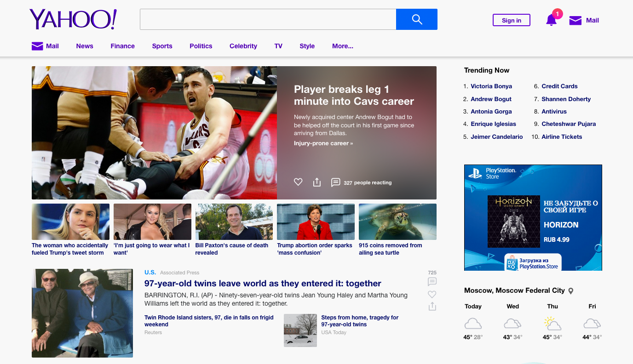Open the Politics section
The width and height of the screenshot is (633, 364).
(x=201, y=46)
